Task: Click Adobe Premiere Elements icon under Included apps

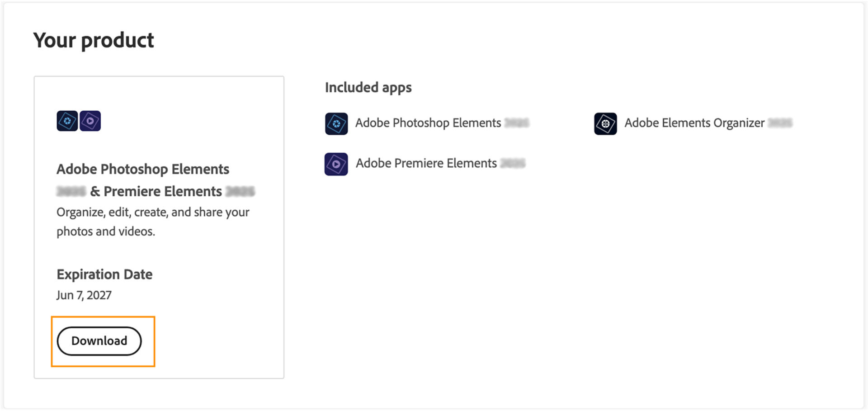Action: pyautogui.click(x=336, y=164)
